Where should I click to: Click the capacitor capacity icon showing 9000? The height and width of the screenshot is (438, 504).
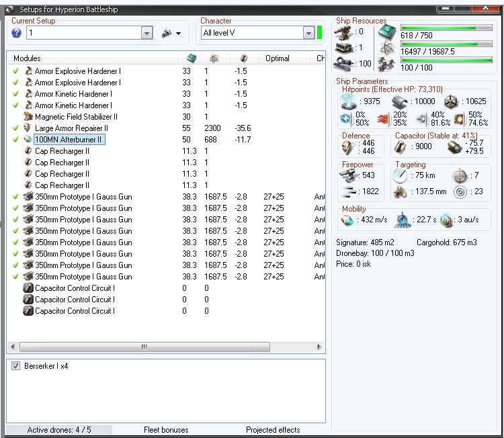(x=401, y=147)
